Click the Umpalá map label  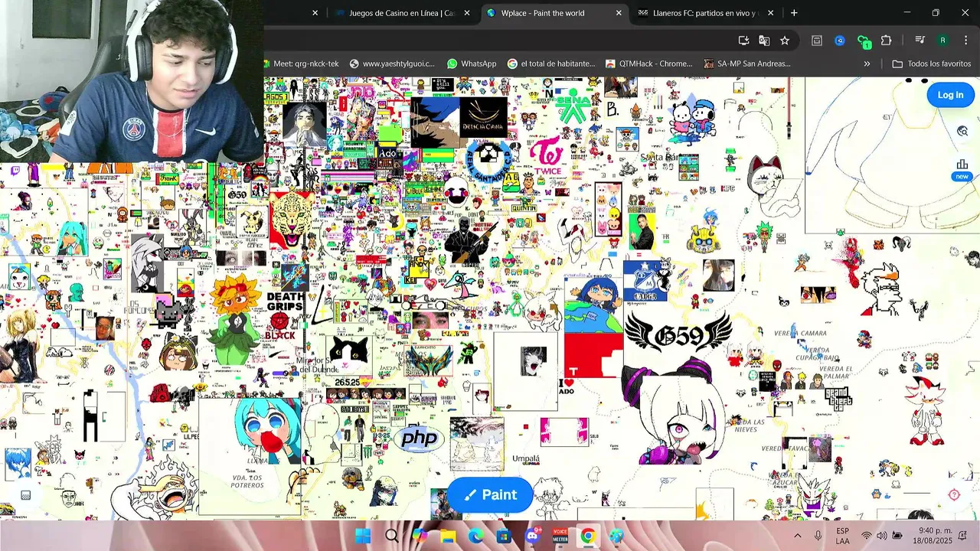tap(526, 458)
